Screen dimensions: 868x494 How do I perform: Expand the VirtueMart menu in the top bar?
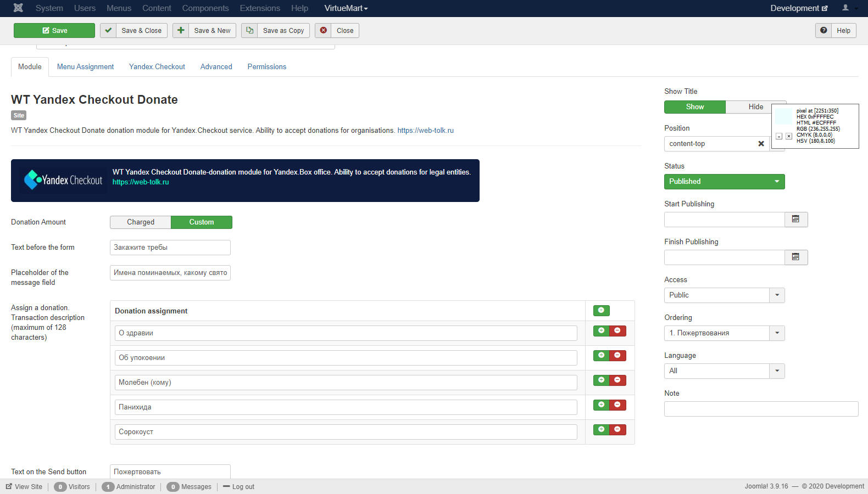click(x=346, y=8)
